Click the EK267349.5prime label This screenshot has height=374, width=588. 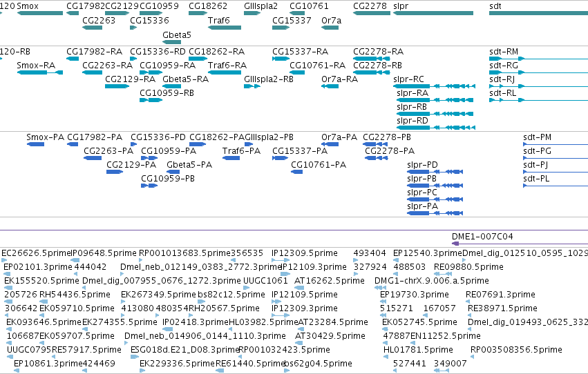(x=158, y=295)
